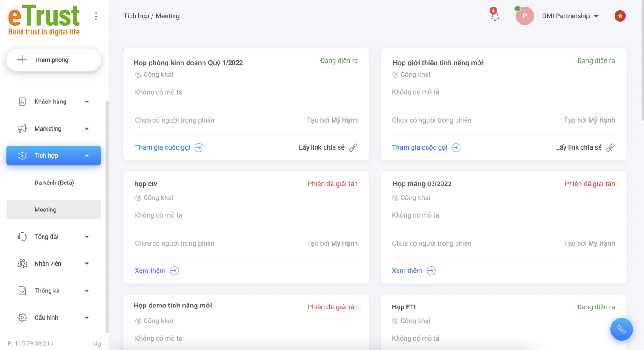Click the Thống kê chart icon

[22, 291]
